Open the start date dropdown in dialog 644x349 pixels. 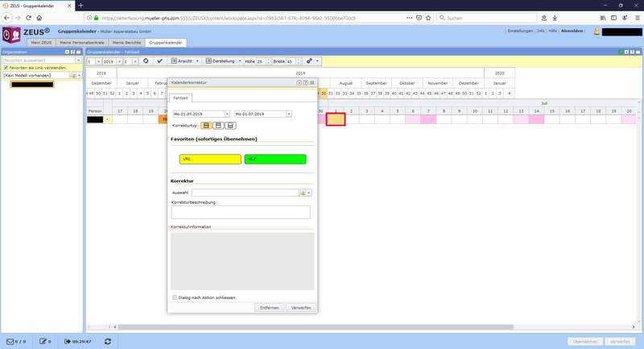pos(227,114)
